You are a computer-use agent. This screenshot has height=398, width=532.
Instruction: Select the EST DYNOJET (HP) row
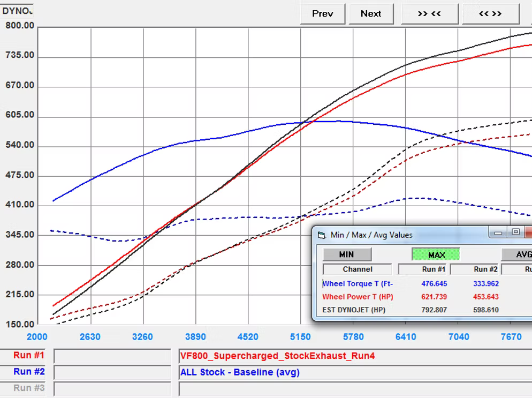(x=353, y=310)
